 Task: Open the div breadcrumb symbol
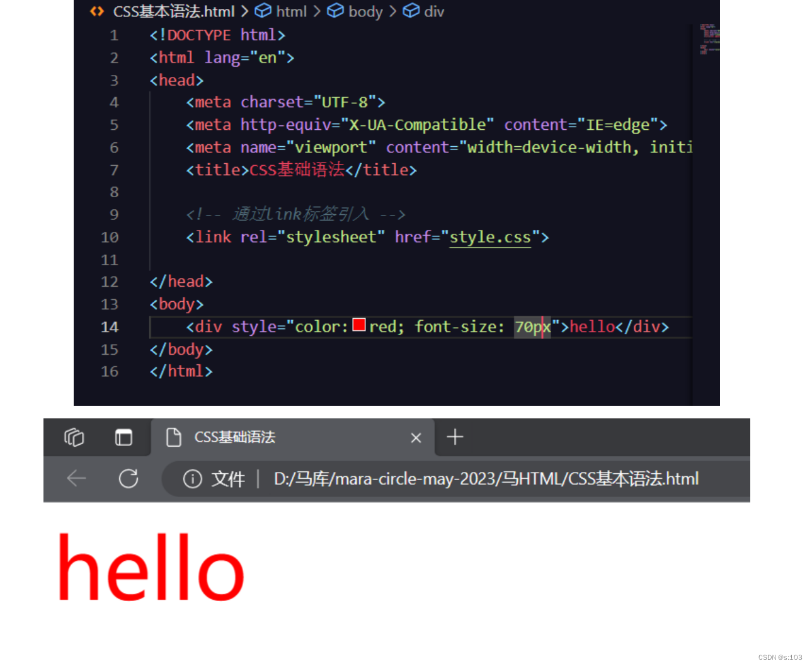(424, 11)
